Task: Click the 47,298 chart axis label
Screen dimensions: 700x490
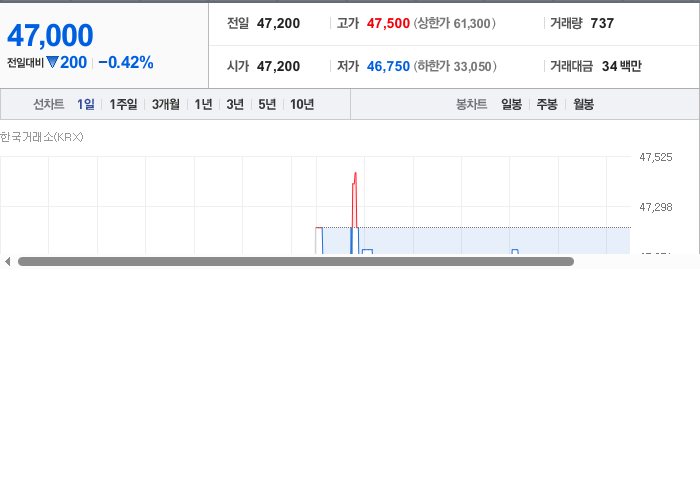Action: (656, 207)
